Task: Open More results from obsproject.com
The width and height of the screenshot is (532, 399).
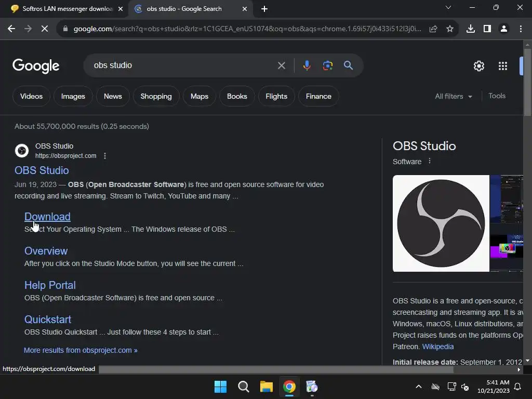Action: (81, 350)
